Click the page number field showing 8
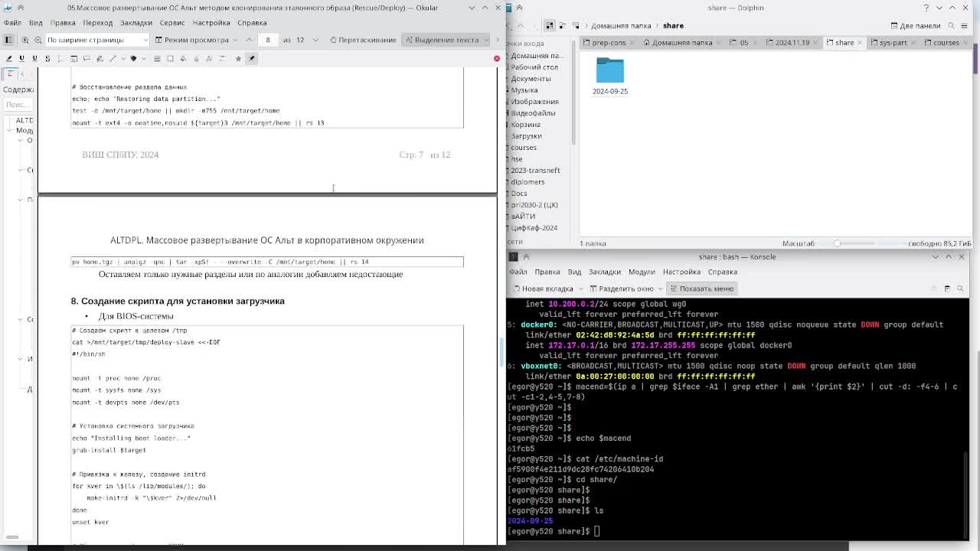The width and height of the screenshot is (980, 551). [268, 40]
